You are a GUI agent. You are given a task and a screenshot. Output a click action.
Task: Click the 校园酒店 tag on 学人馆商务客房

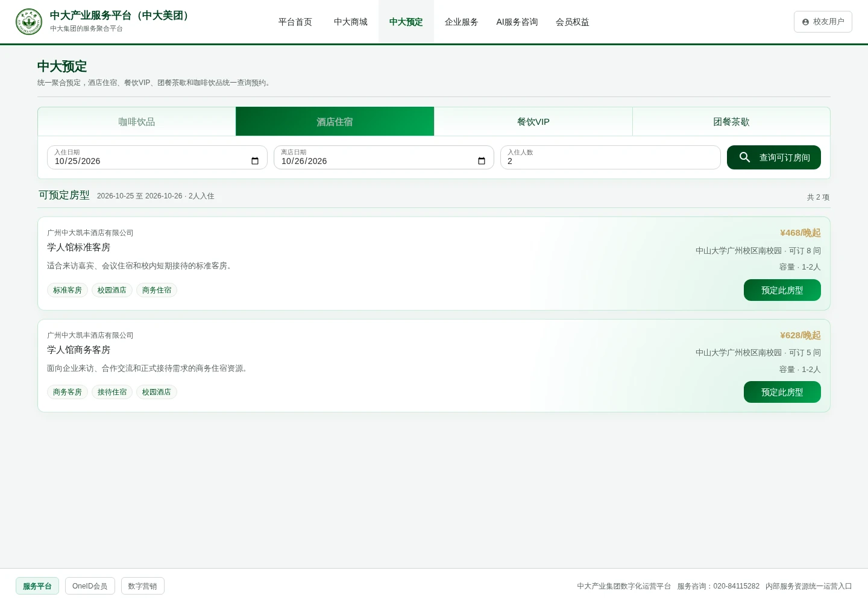point(157,392)
